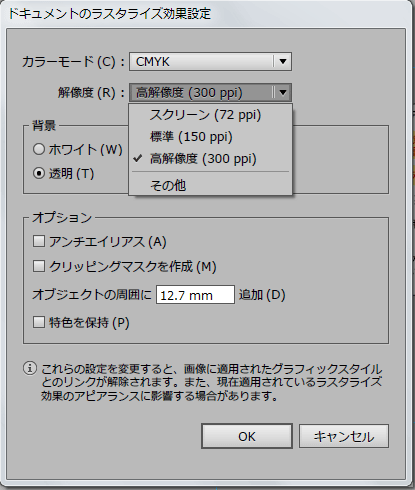Choose 標準 (150 ppi) option
The height and width of the screenshot is (490, 415).
(x=210, y=137)
